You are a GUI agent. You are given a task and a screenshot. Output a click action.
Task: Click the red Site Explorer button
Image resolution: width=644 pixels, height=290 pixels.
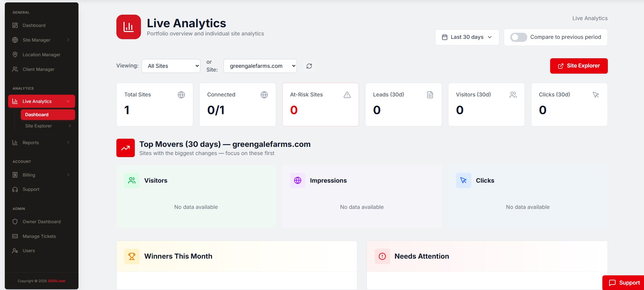(x=579, y=66)
